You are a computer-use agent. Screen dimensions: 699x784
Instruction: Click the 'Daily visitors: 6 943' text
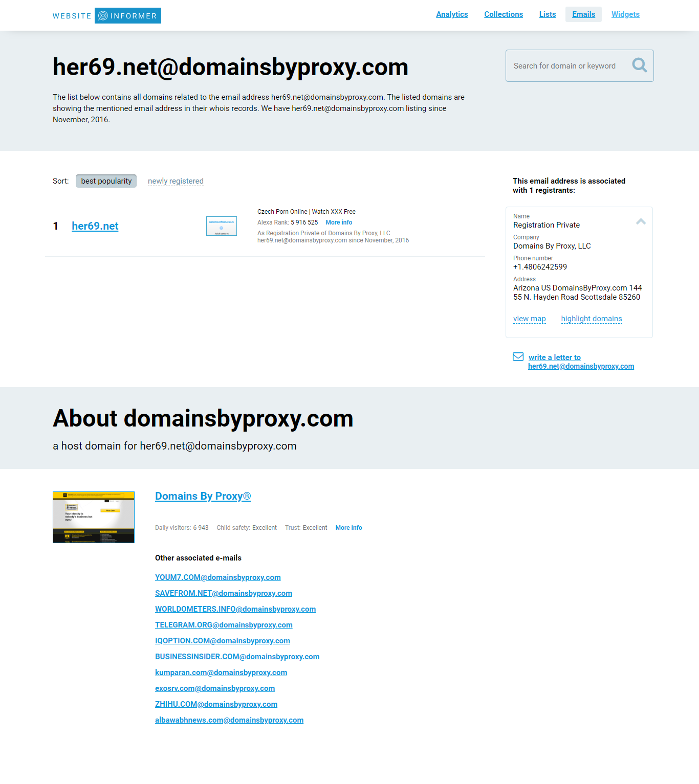pos(182,528)
